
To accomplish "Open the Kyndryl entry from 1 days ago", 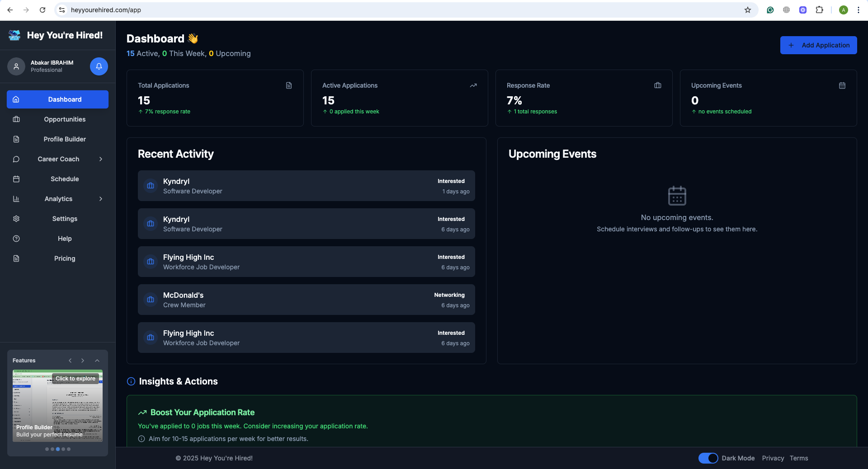I will (x=307, y=186).
